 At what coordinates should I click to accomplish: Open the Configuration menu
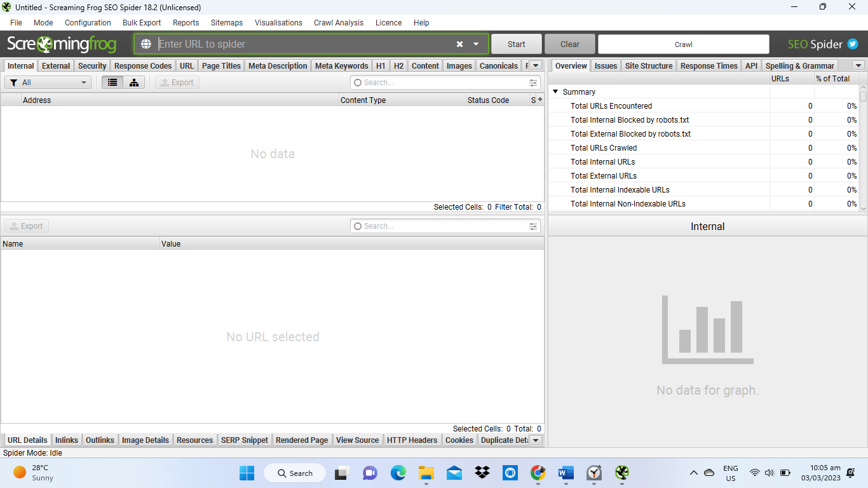[88, 22]
